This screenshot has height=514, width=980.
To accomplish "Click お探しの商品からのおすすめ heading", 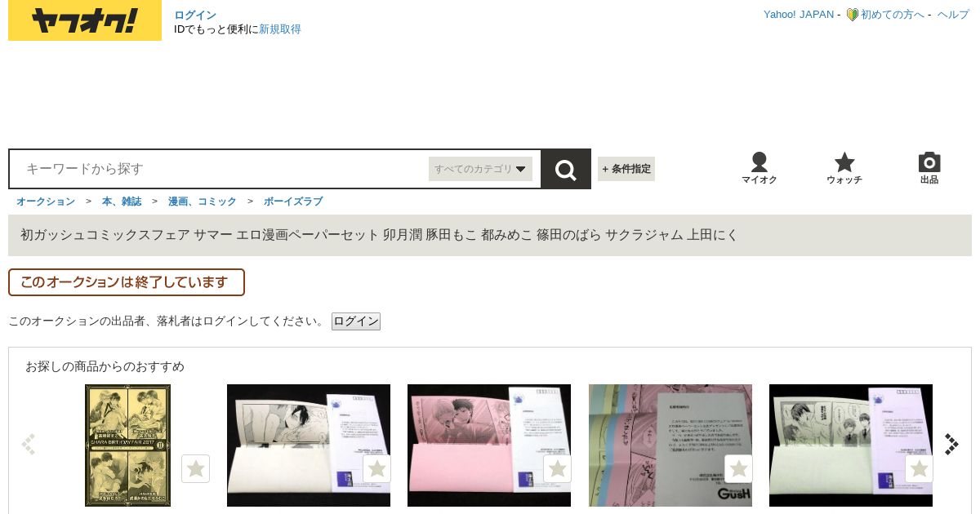I will tap(105, 366).
